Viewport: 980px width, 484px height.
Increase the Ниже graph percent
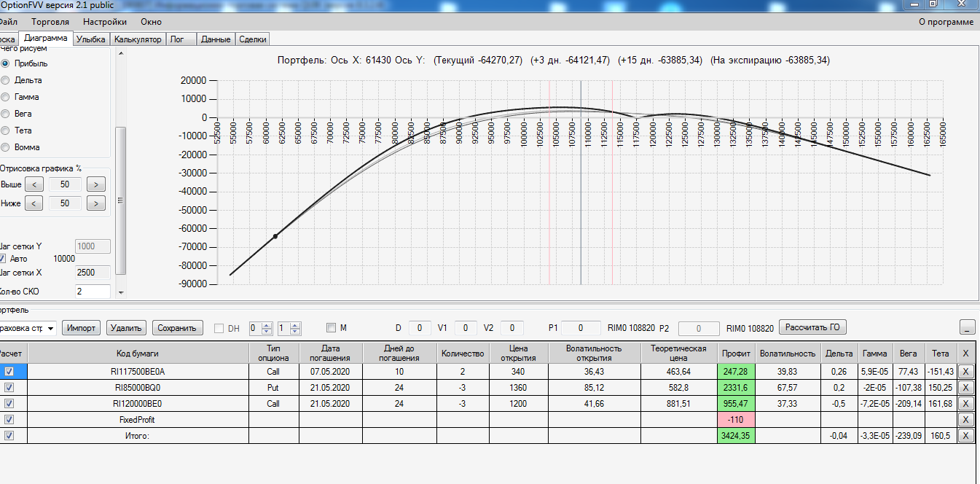tap(96, 203)
